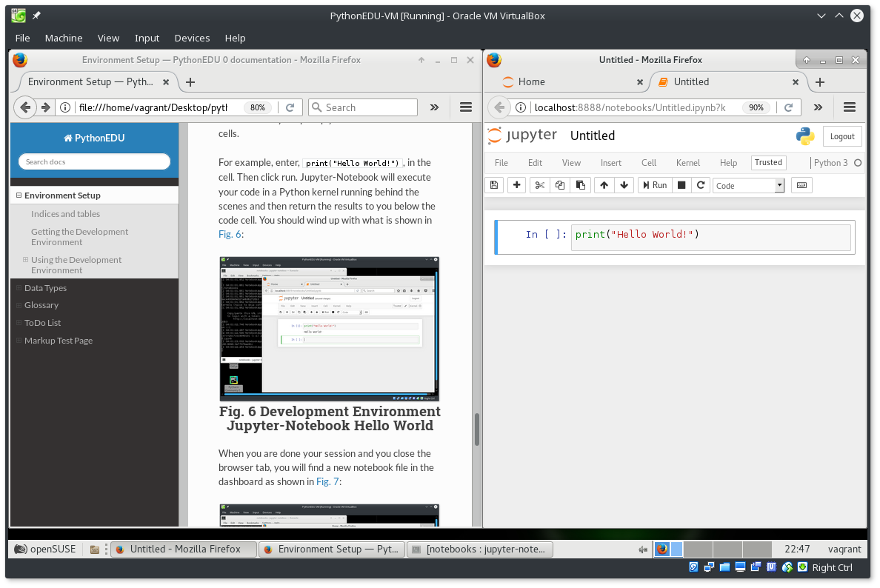Click the kernel idle circle indicator

pos(858,163)
